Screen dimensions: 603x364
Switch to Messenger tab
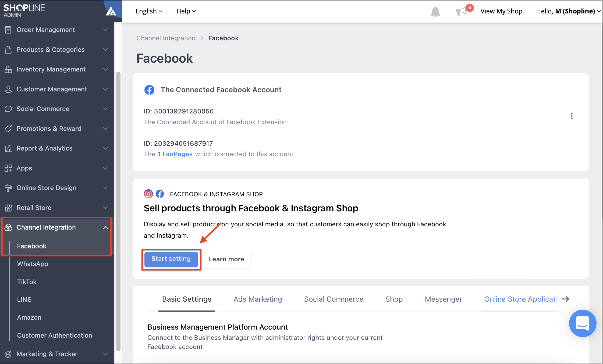(x=444, y=299)
